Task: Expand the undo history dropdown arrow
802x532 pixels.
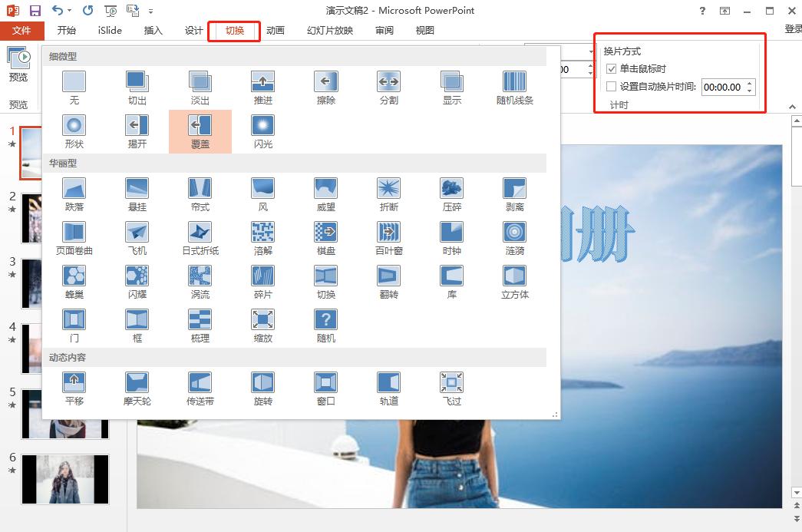Action: tap(70, 11)
